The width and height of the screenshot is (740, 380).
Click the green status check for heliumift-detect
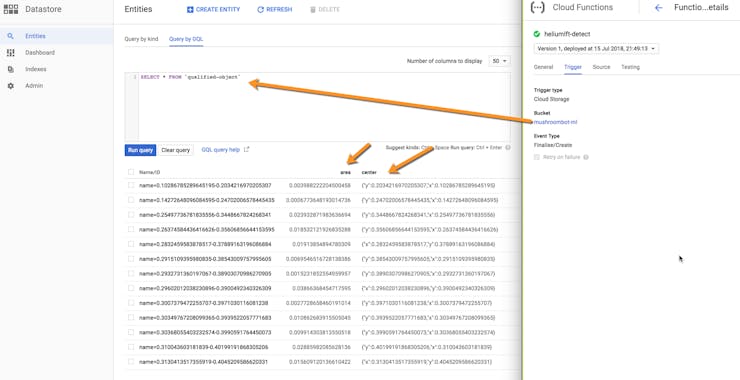click(x=537, y=34)
